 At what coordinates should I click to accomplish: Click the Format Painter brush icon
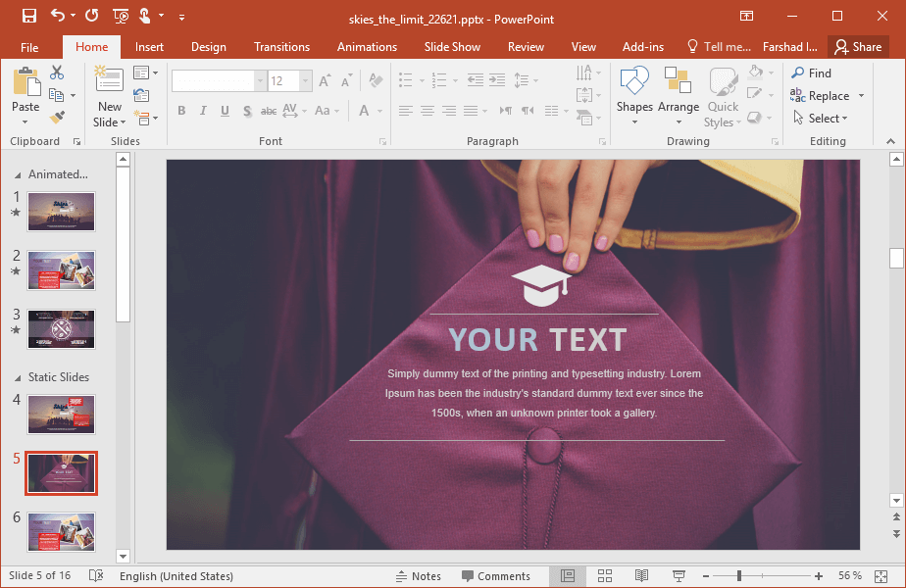coord(57,117)
